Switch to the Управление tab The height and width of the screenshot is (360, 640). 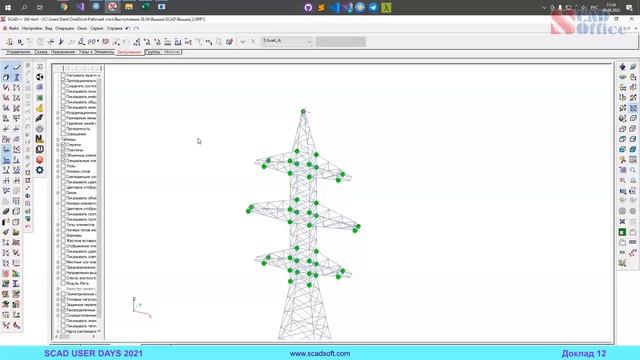(x=18, y=52)
